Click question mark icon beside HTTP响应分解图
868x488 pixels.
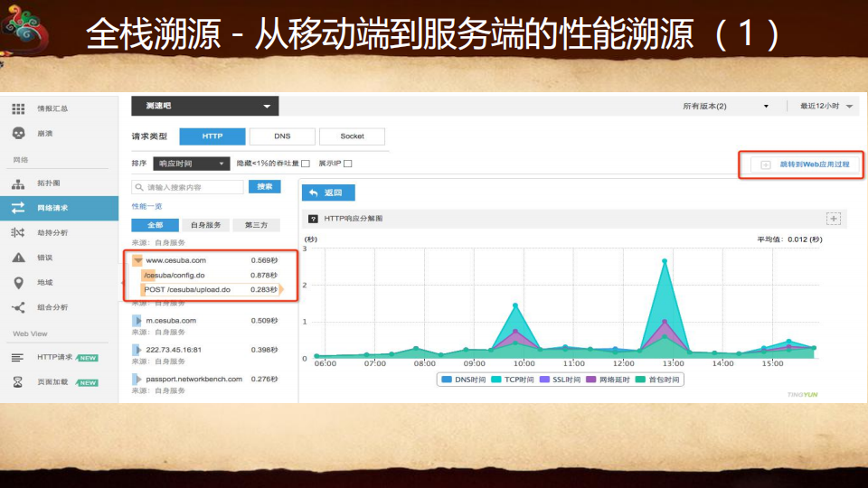point(313,219)
